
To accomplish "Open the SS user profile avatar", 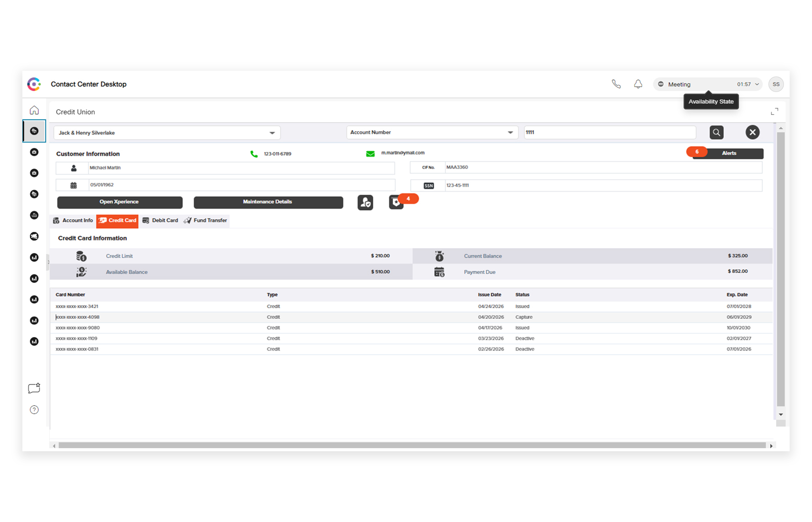I will (x=776, y=84).
